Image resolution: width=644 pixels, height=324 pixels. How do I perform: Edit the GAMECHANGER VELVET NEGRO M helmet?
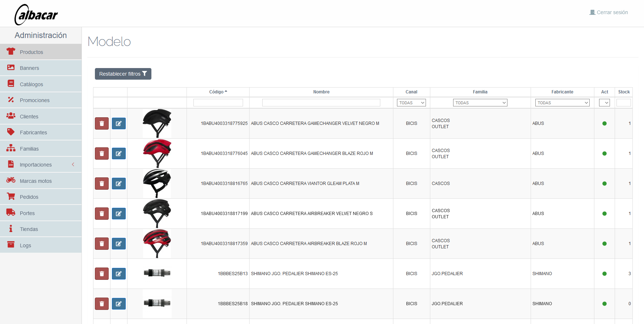point(119,123)
